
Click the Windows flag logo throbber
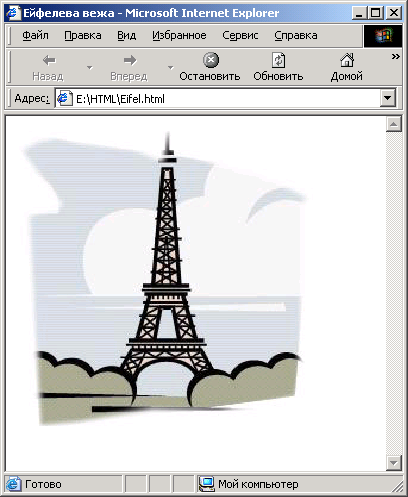[x=383, y=36]
